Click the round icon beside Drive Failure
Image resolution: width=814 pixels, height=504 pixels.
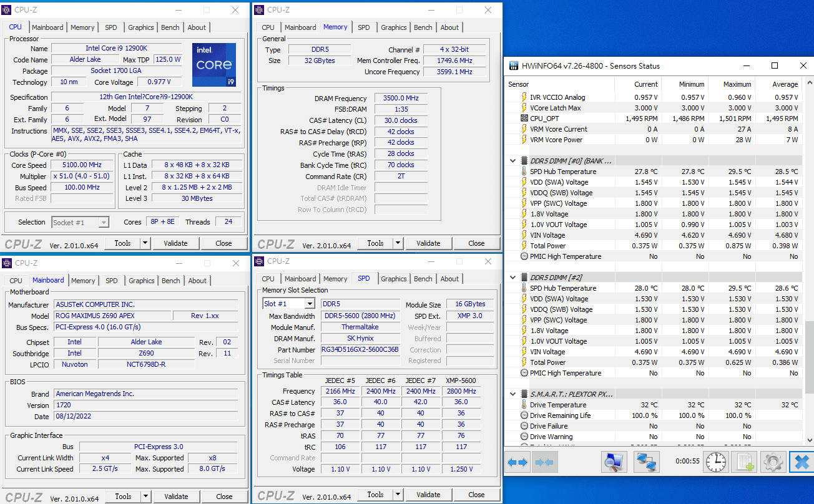(524, 426)
